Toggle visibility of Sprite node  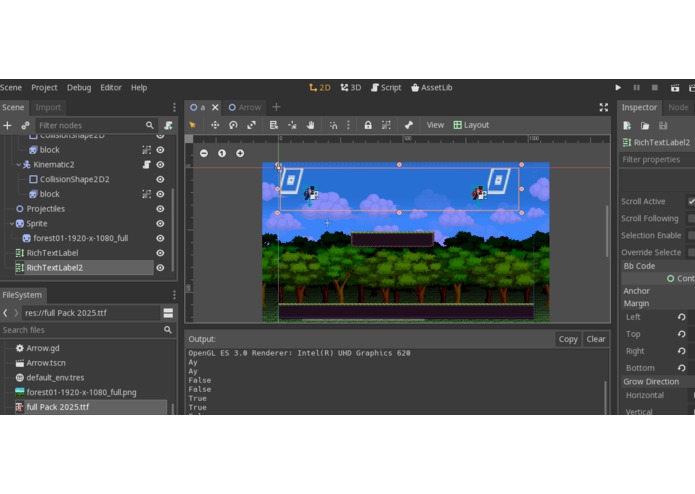pyautogui.click(x=160, y=224)
